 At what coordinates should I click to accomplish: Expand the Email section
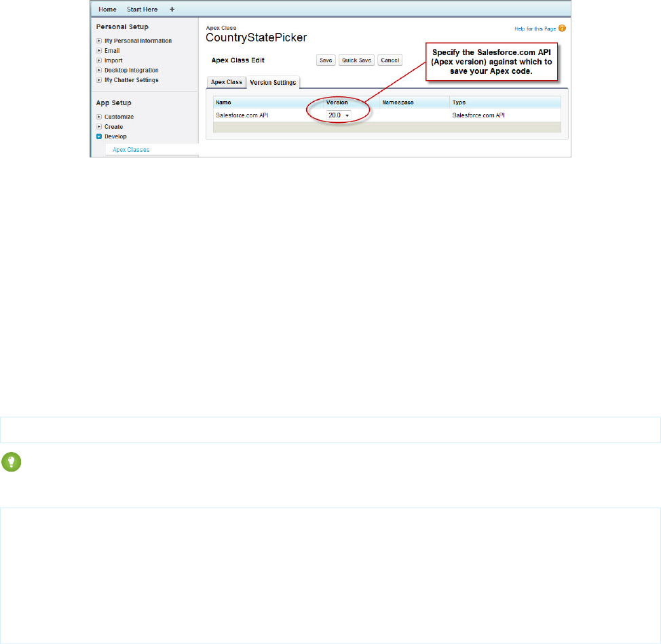pyautogui.click(x=99, y=51)
